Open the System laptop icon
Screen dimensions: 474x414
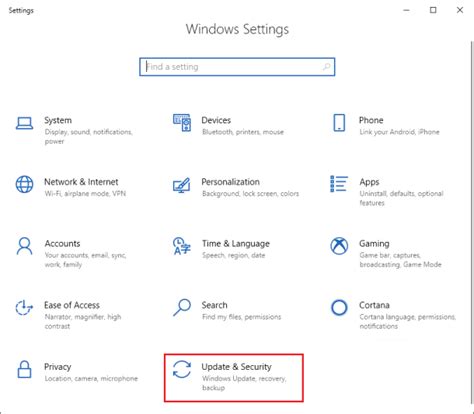click(24, 123)
